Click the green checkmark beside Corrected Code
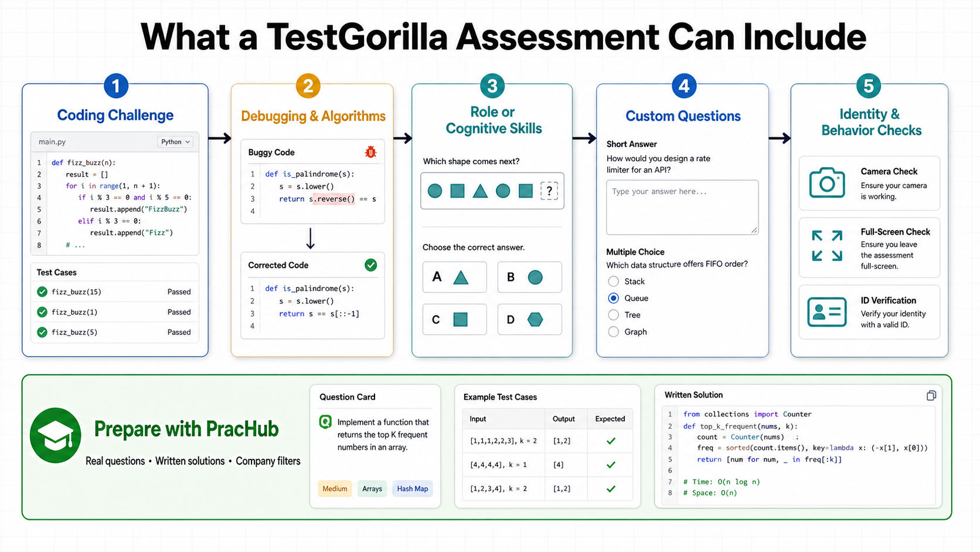Viewport: 980px width, 552px height. [x=371, y=265]
